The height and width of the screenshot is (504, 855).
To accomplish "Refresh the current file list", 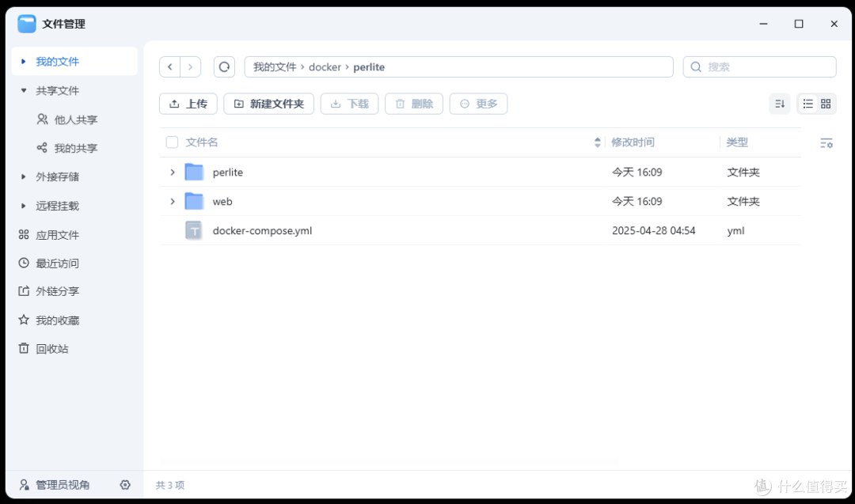I will pyautogui.click(x=224, y=66).
